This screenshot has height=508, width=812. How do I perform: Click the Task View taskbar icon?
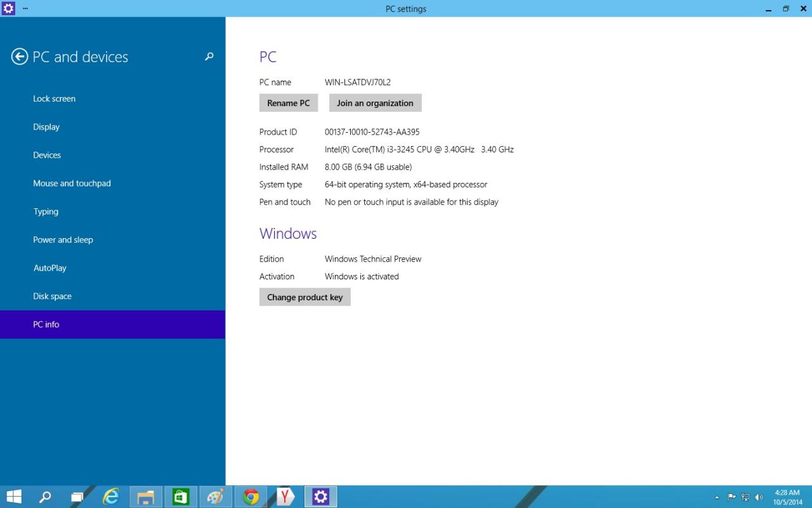(x=77, y=497)
